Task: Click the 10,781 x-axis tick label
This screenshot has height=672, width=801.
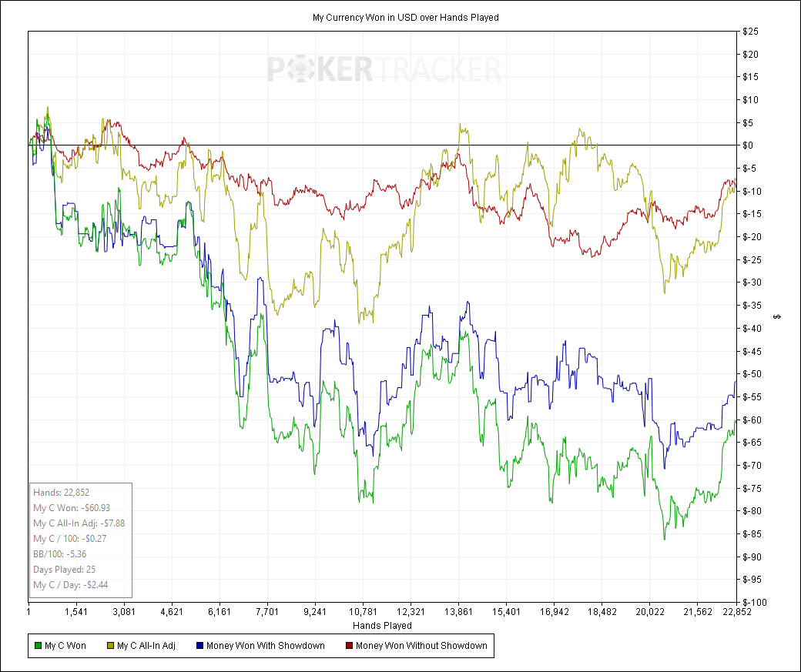Action: tap(363, 612)
